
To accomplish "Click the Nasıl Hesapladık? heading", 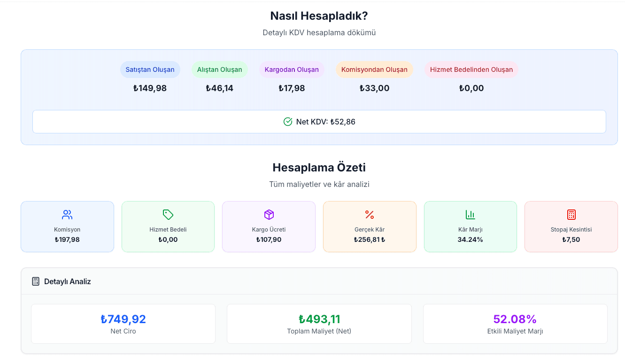I will tap(319, 16).
